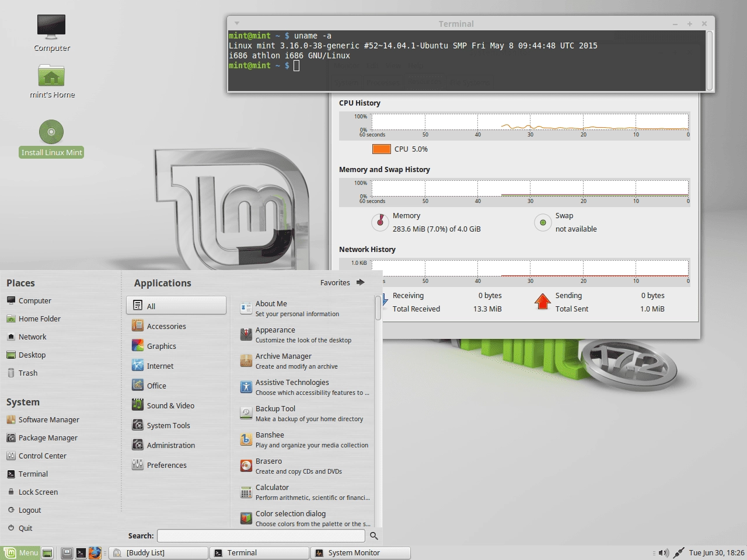Choose the Graphics category

[176, 346]
